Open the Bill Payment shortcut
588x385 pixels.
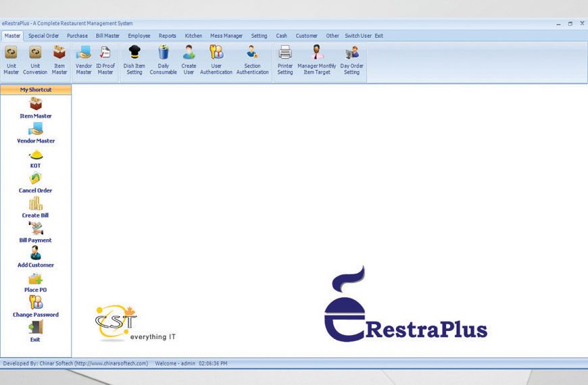36,232
